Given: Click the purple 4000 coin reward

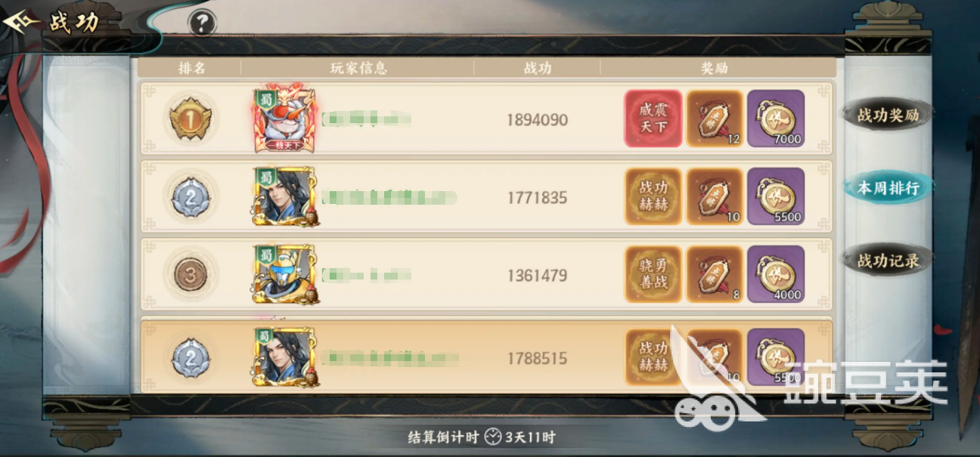Looking at the screenshot, I should tap(776, 275).
